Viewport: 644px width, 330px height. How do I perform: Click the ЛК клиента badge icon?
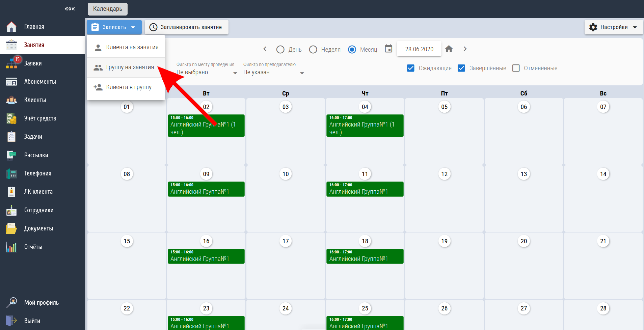tap(11, 192)
